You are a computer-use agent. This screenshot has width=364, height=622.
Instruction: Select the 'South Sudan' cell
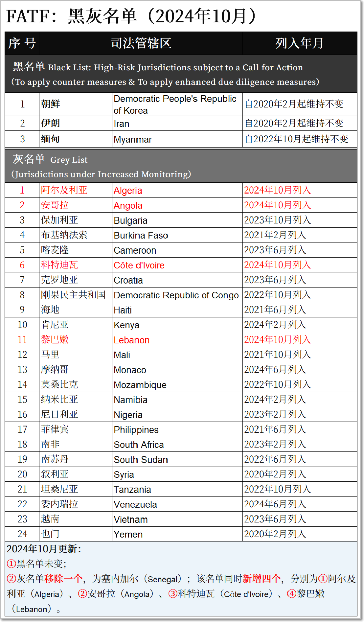pos(177,459)
